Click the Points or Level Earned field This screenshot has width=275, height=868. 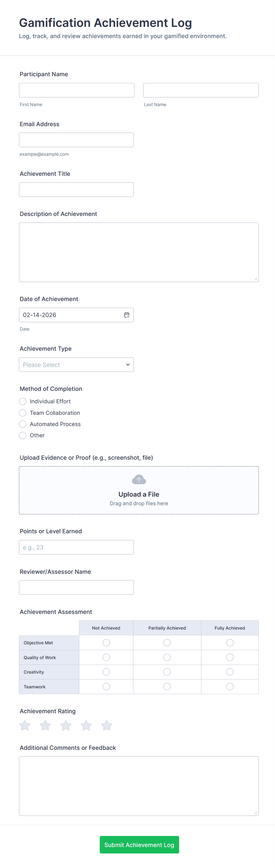[x=76, y=547]
